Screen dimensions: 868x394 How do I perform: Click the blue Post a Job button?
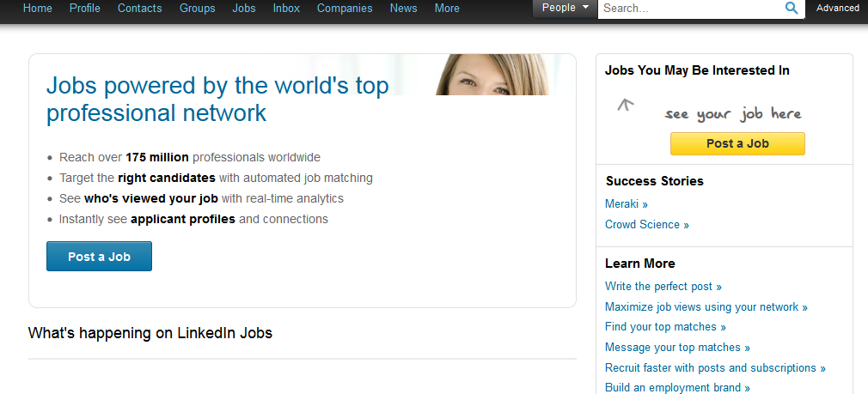pos(99,257)
